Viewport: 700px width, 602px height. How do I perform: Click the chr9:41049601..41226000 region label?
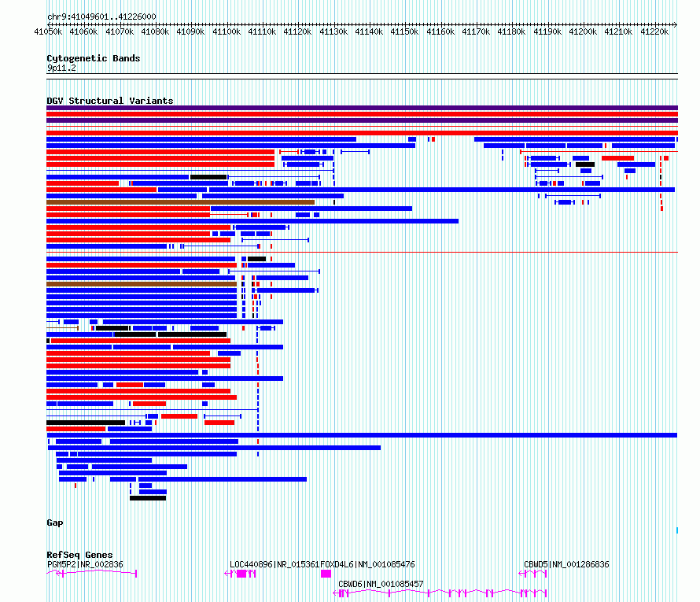101,17
